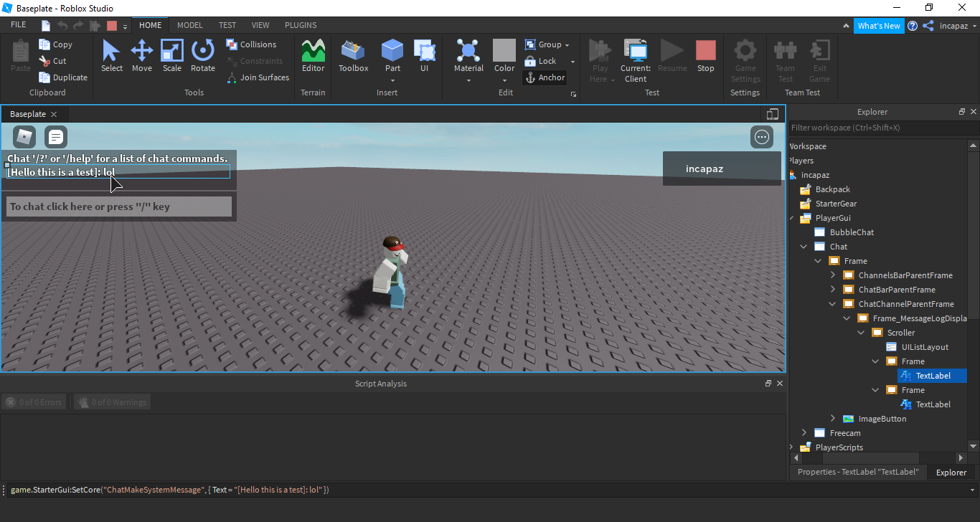Screen dimensions: 980x522
Task: Click the Roblox menu icon in viewport
Action: [24, 136]
